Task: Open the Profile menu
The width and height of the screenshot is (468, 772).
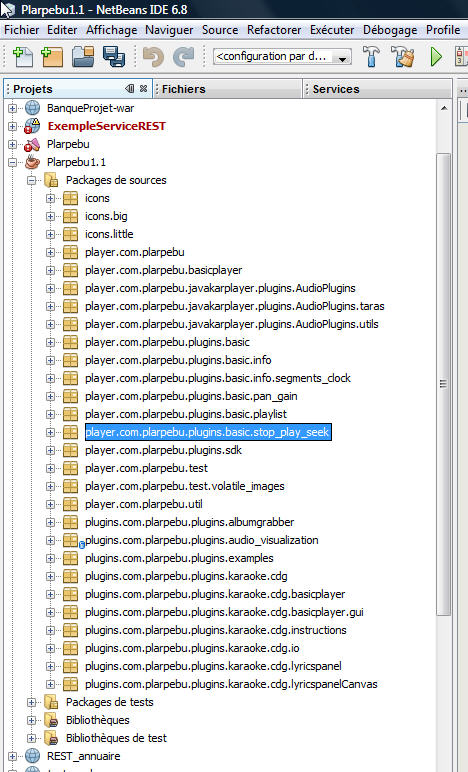Action: coord(443,30)
